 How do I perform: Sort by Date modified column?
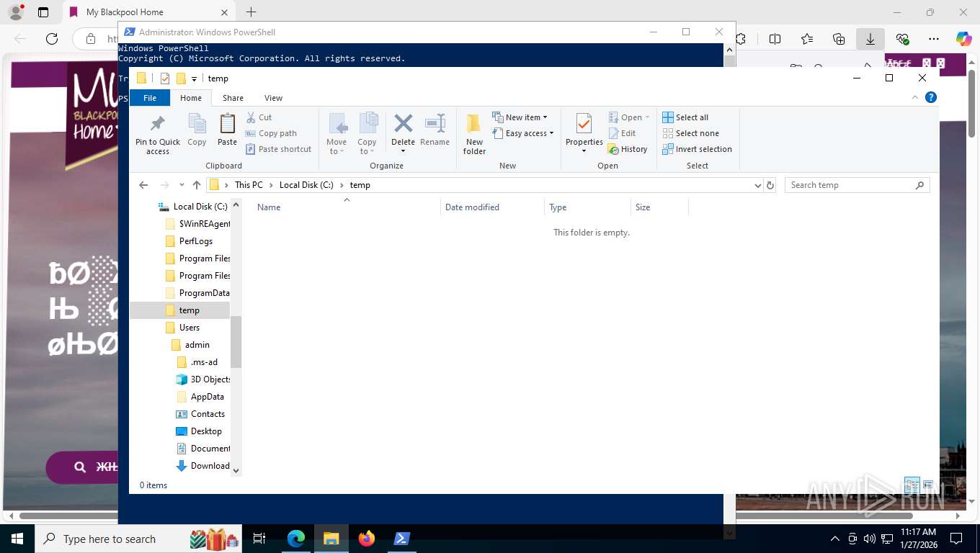(x=492, y=207)
